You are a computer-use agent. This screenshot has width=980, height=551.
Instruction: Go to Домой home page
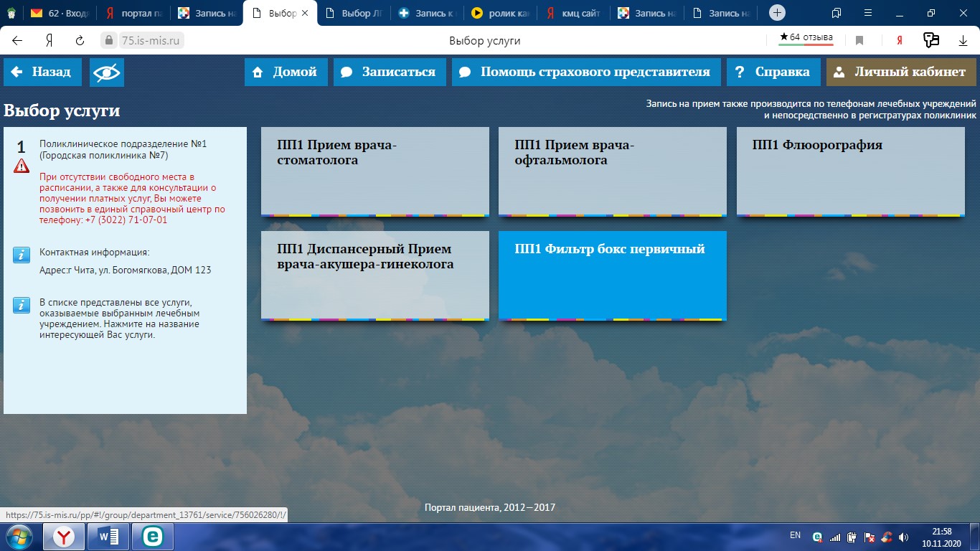286,72
